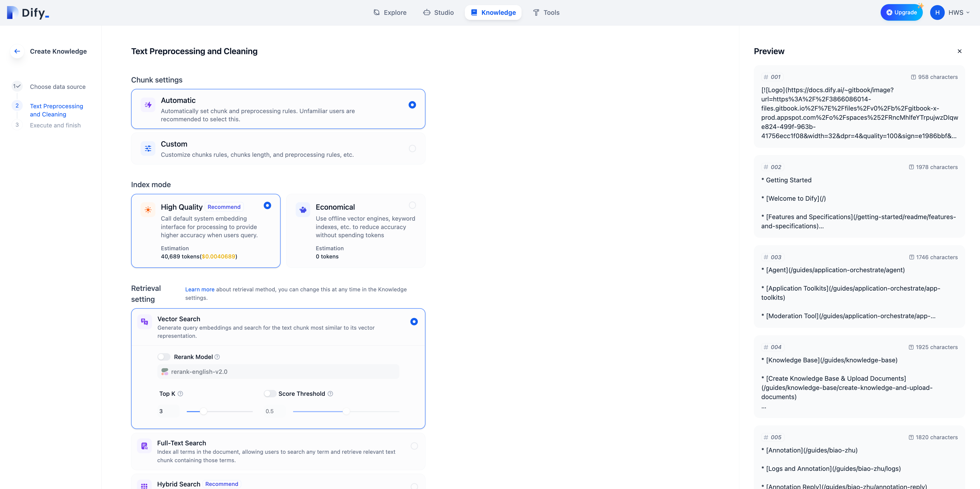Click the Top K slider handle
980x489 pixels.
click(203, 411)
